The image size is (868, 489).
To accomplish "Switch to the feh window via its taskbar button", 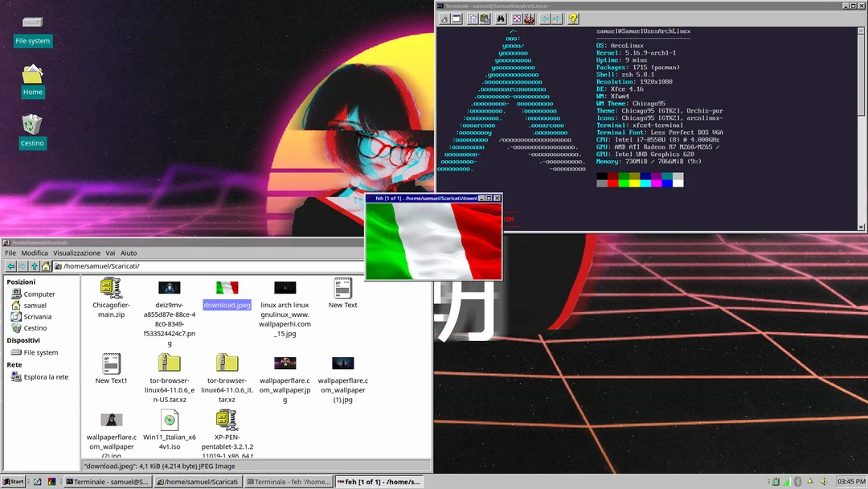I will click(378, 481).
